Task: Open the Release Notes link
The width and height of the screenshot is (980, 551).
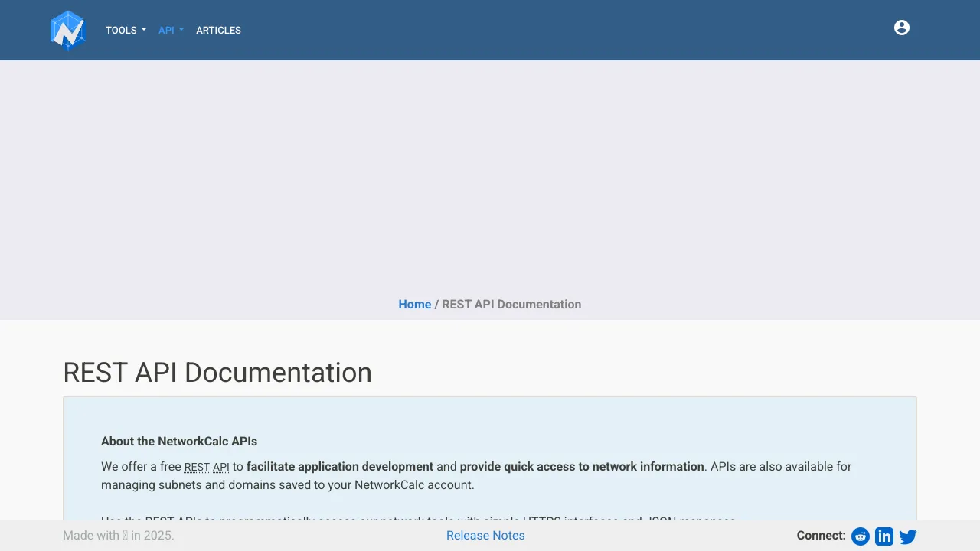Action: [x=485, y=536]
